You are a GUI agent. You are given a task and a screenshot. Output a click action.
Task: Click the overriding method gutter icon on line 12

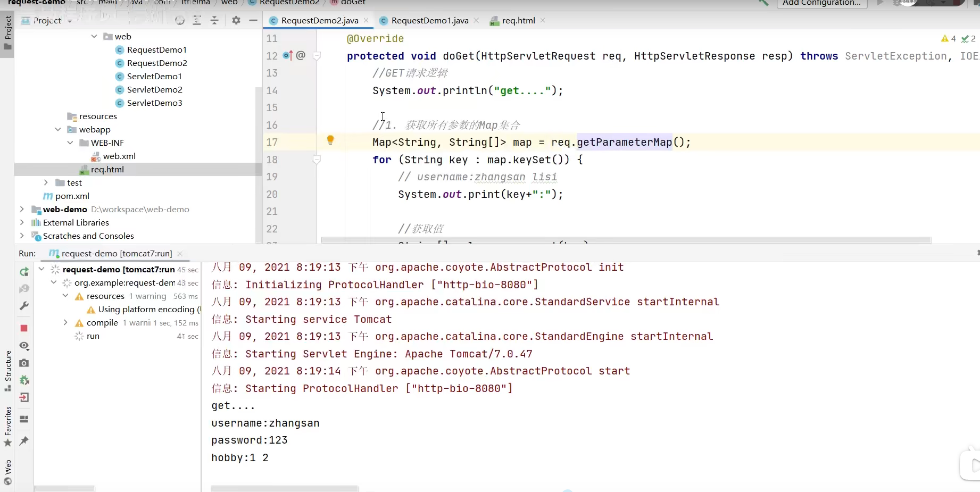[287, 55]
